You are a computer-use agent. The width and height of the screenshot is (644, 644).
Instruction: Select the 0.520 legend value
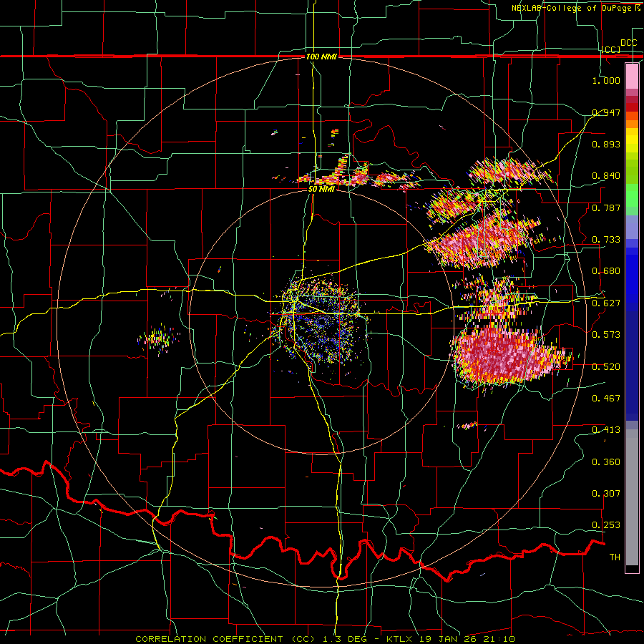tap(606, 367)
